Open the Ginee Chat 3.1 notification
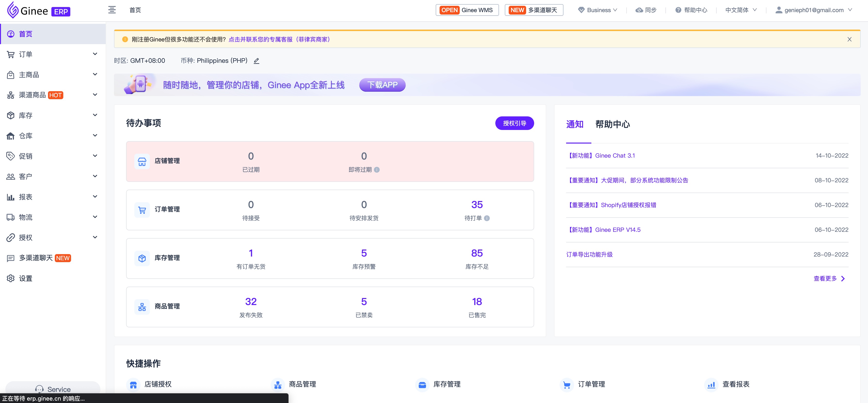The height and width of the screenshot is (403, 868). [601, 156]
